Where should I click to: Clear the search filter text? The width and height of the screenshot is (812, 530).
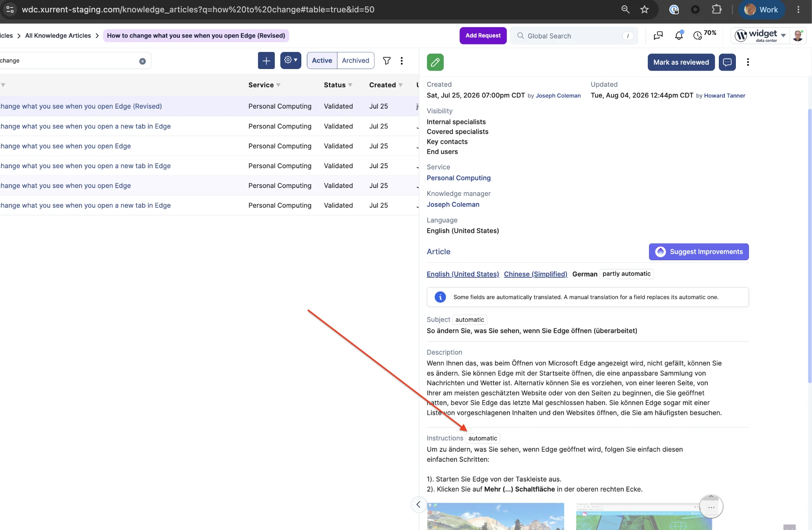click(142, 61)
